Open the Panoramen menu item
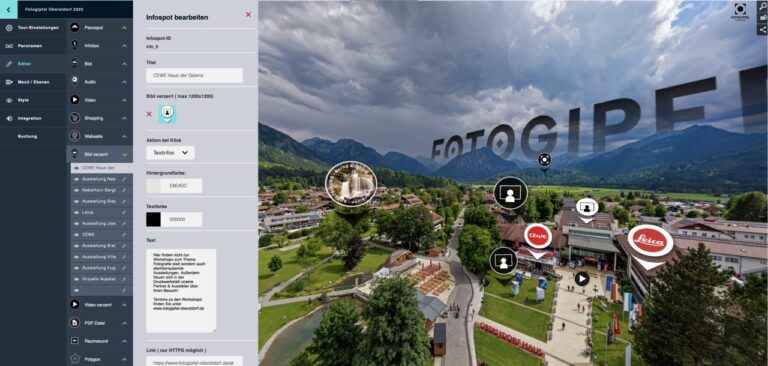This screenshot has height=366, width=768. coord(33,46)
